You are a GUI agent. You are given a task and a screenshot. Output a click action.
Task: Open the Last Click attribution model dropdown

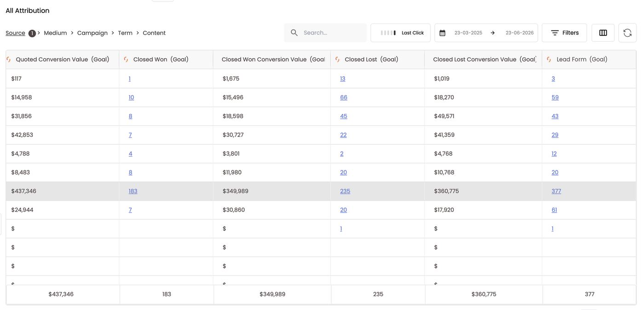[x=401, y=33]
